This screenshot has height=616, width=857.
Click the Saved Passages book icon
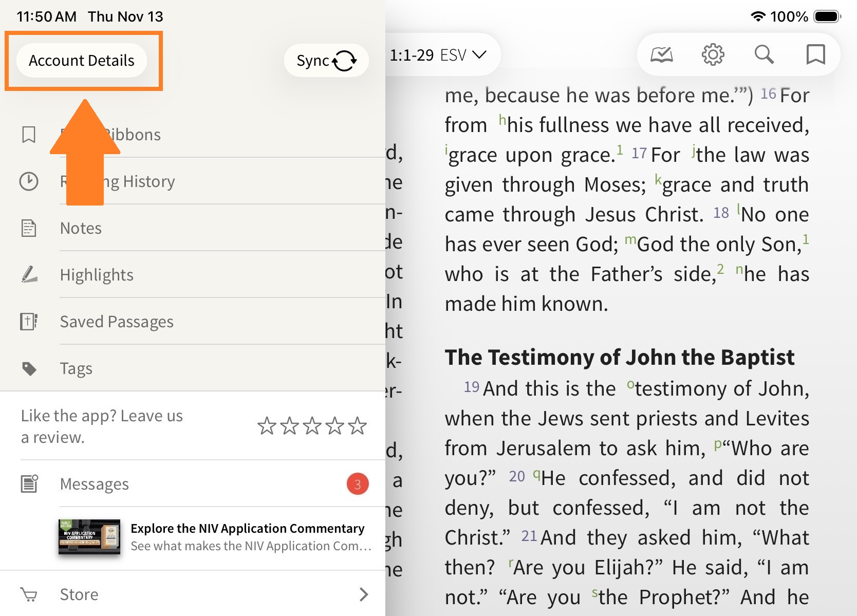tap(29, 322)
